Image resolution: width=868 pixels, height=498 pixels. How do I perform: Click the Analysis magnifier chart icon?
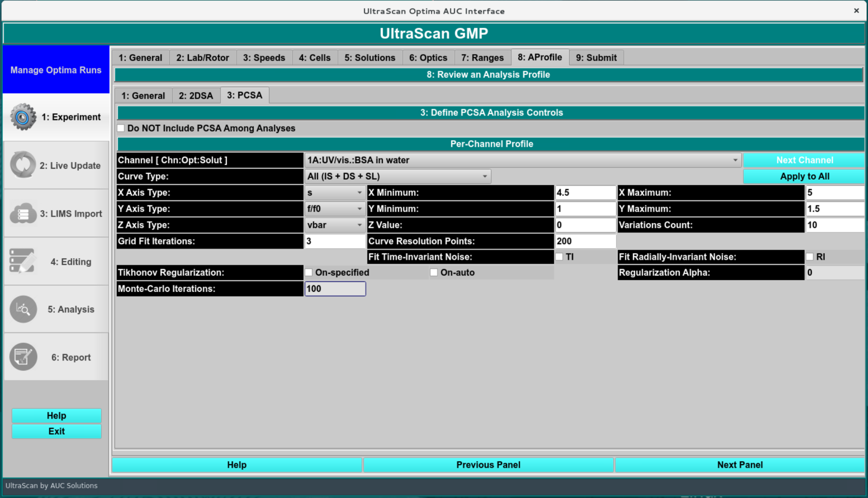(x=23, y=309)
